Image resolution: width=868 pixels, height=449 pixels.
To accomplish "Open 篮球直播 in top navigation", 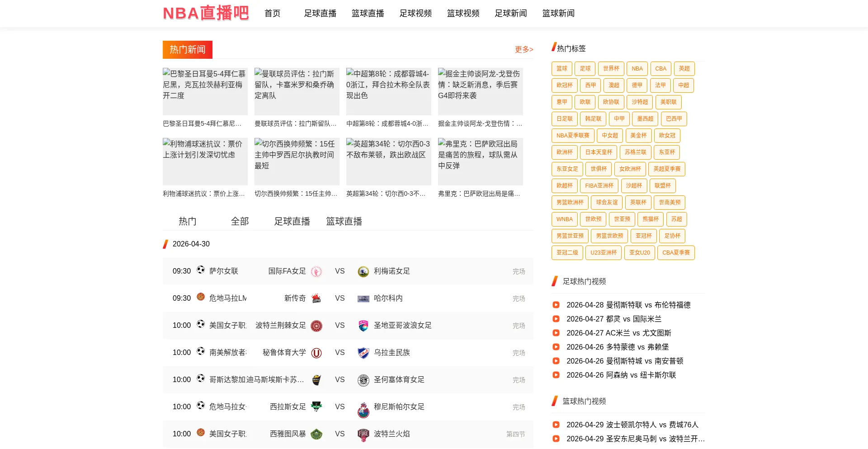I will pos(368,13).
